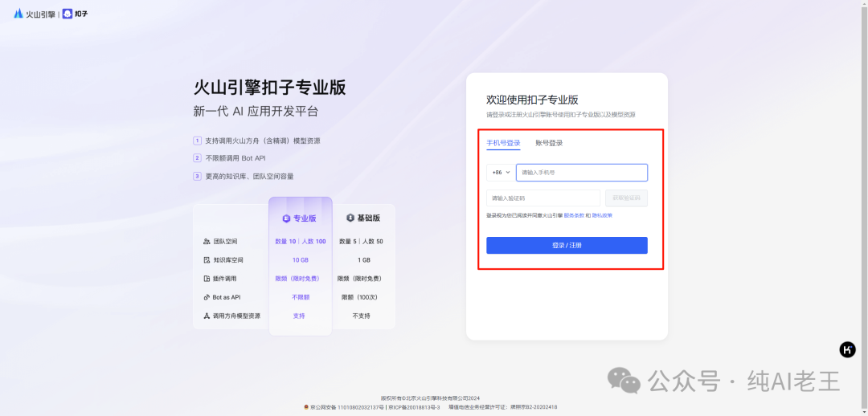Focus the 请输入验证码 code field
The height and width of the screenshot is (416, 868).
543,198
